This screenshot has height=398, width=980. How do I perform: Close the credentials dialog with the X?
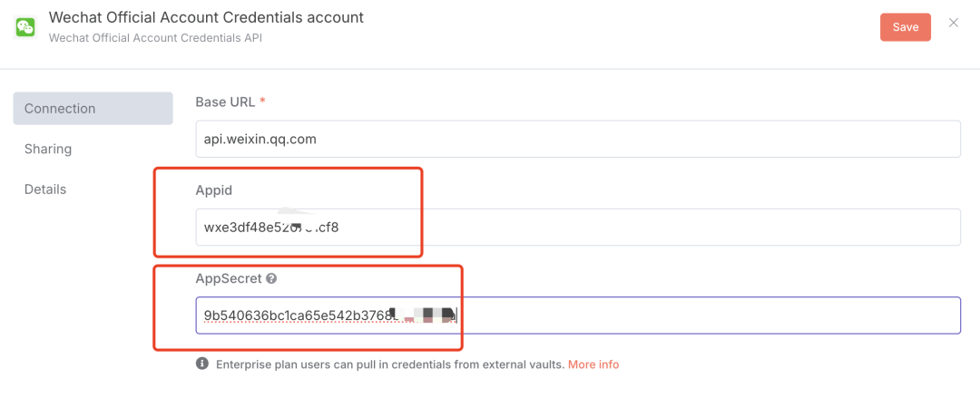[x=954, y=23]
